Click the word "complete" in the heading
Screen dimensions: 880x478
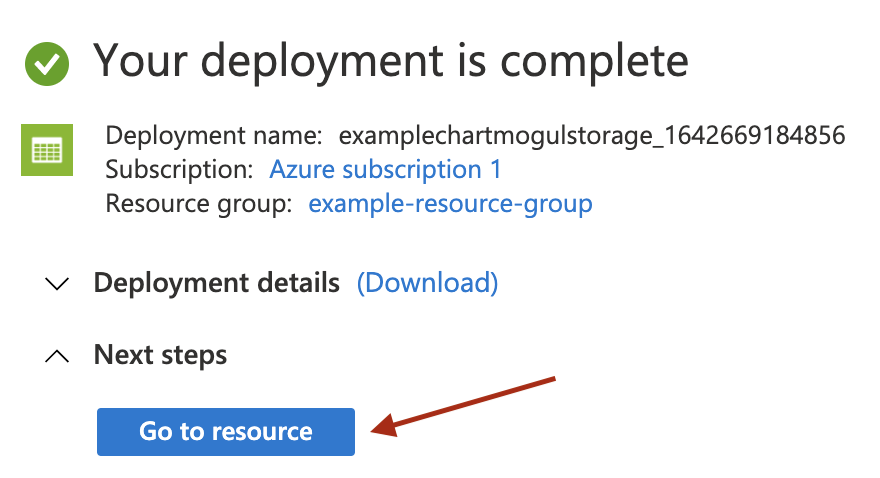594,62
